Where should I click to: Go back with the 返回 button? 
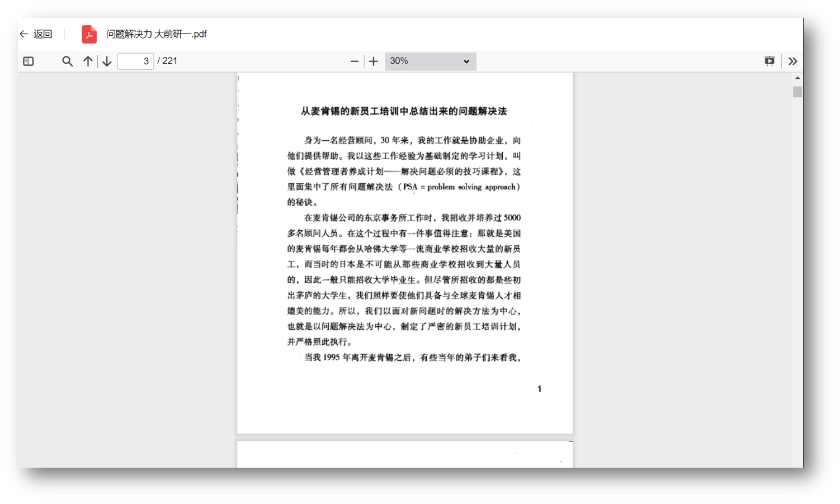coord(36,34)
